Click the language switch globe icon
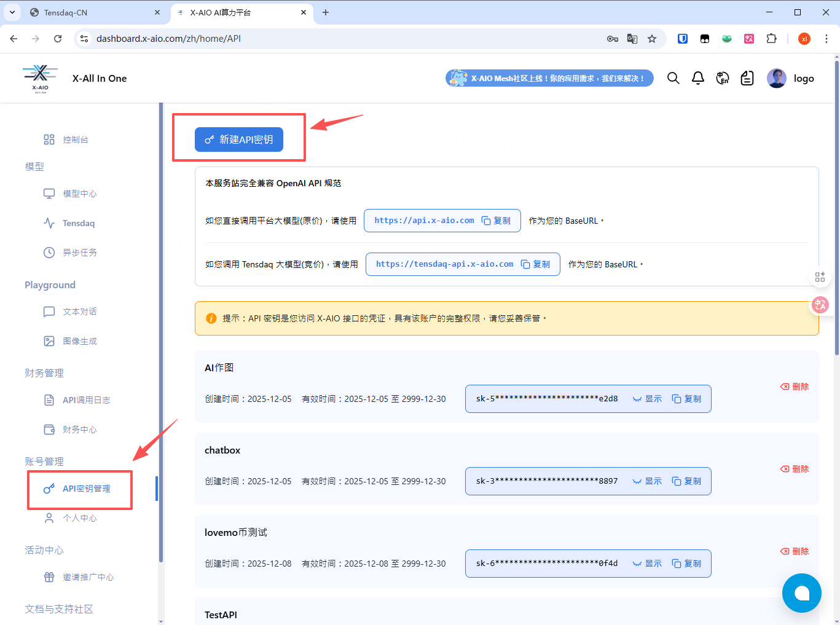Viewport: 840px width, 625px height. 723,78
